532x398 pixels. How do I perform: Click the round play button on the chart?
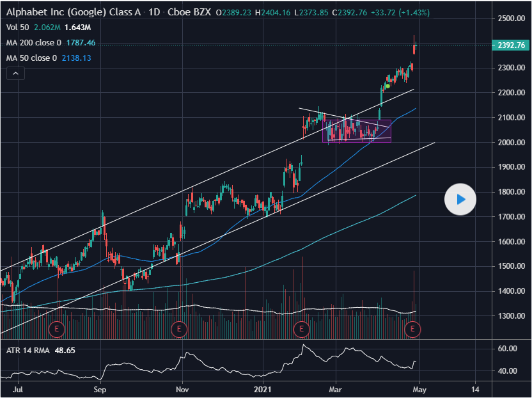click(460, 200)
